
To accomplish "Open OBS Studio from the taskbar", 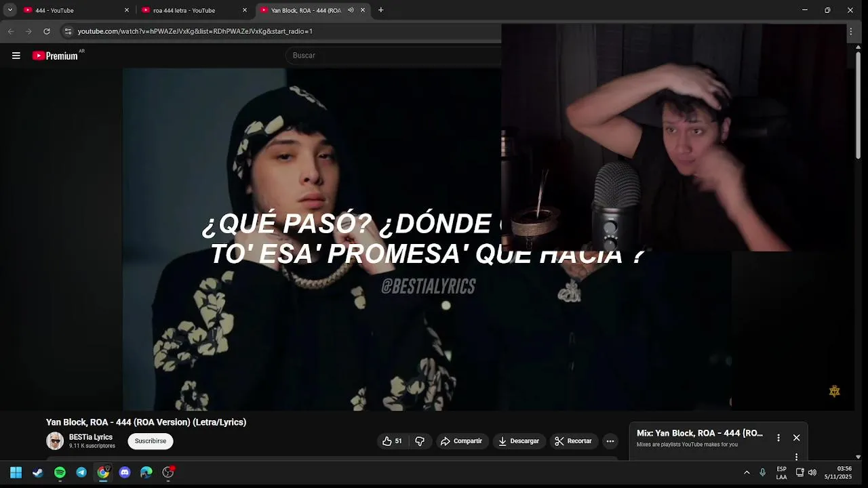I will click(x=168, y=472).
